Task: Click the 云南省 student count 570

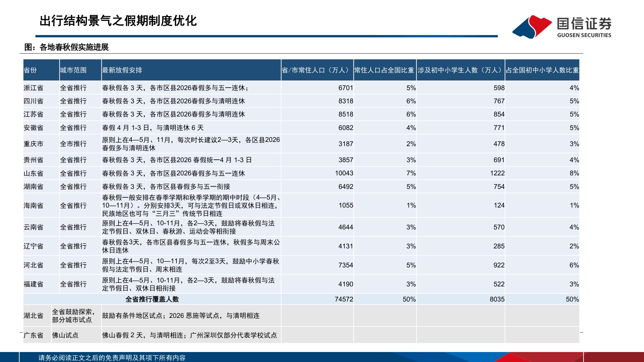Action: [499, 227]
